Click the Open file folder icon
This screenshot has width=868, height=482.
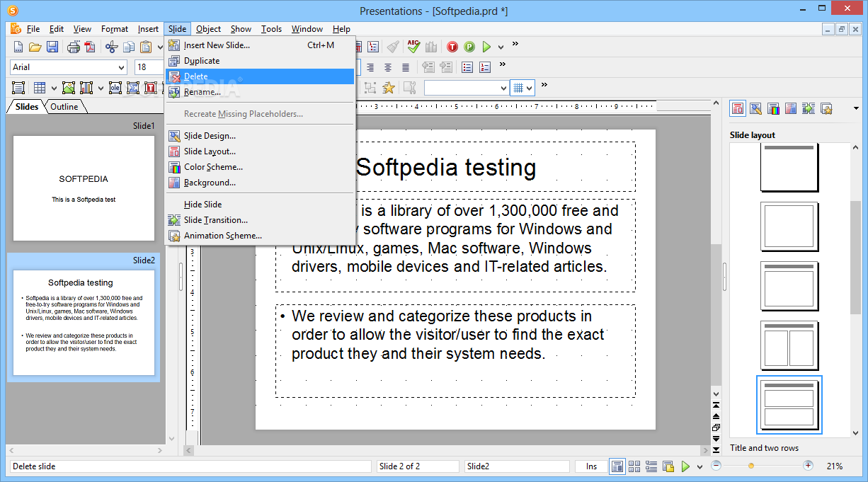35,47
